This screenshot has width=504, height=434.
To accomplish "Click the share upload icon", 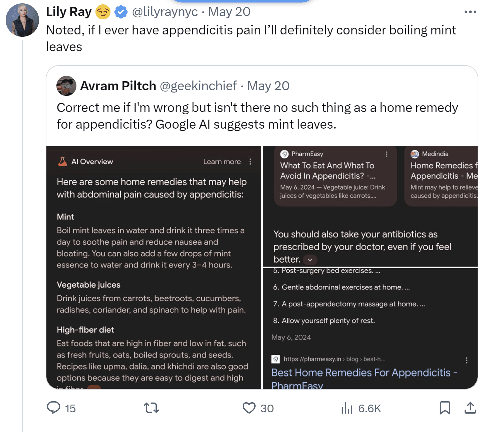I will (x=470, y=408).
